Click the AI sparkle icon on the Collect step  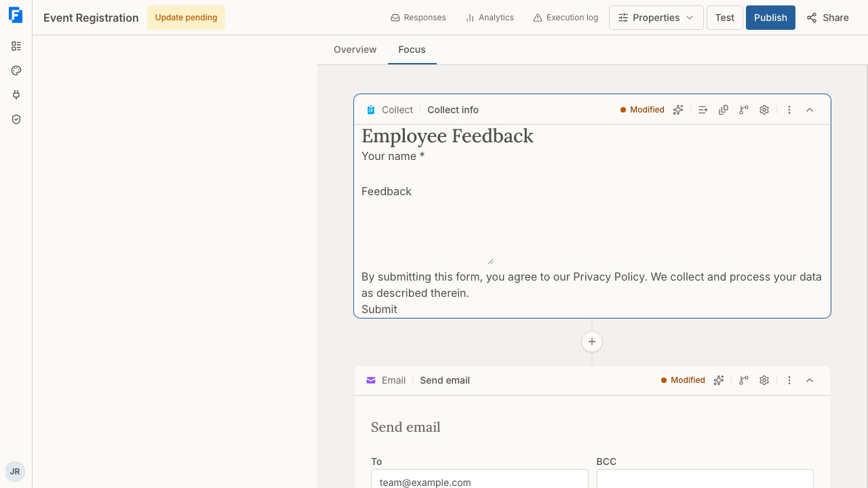click(x=678, y=110)
